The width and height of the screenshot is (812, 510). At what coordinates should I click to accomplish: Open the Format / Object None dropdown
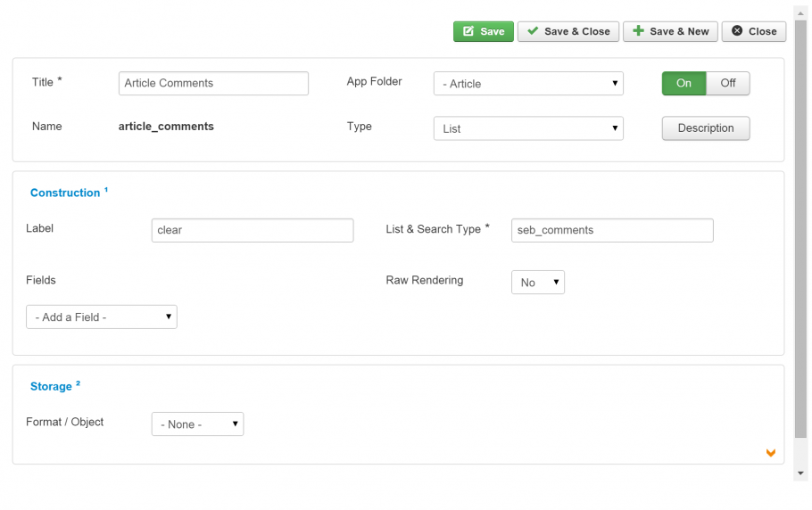coord(197,424)
